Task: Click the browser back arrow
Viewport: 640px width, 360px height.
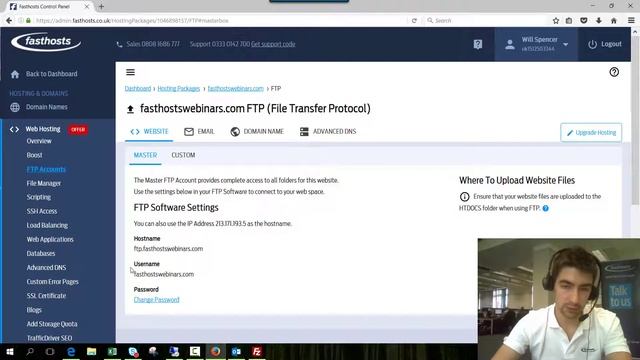Action: click(x=9, y=20)
